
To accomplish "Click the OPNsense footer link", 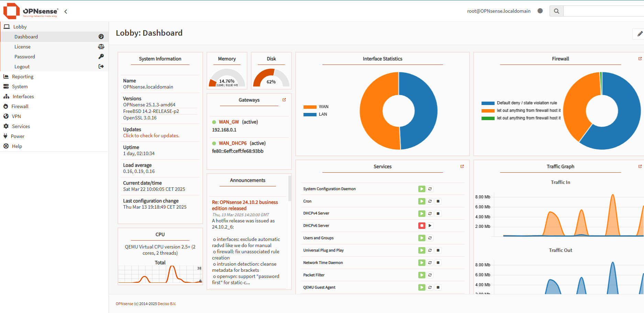I will (124, 304).
